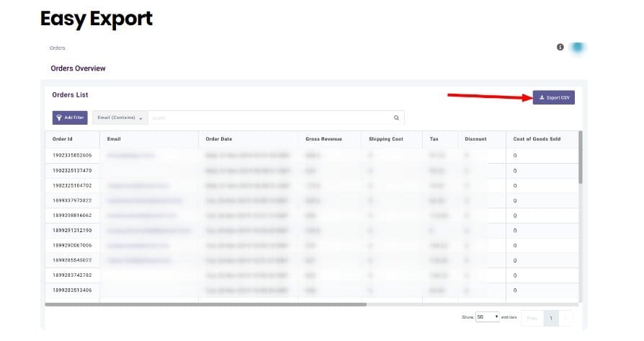Screen dimensions: 644x341
Task: Click the Export CSV button
Action: tap(553, 97)
